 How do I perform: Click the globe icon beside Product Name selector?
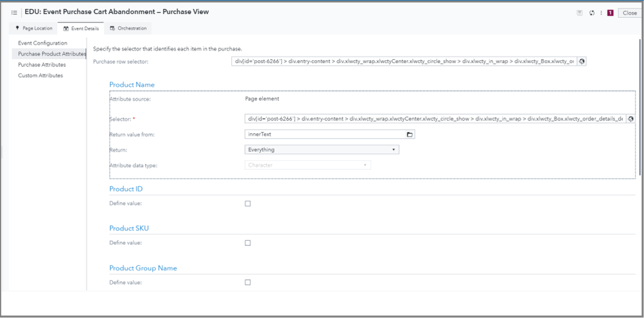631,119
